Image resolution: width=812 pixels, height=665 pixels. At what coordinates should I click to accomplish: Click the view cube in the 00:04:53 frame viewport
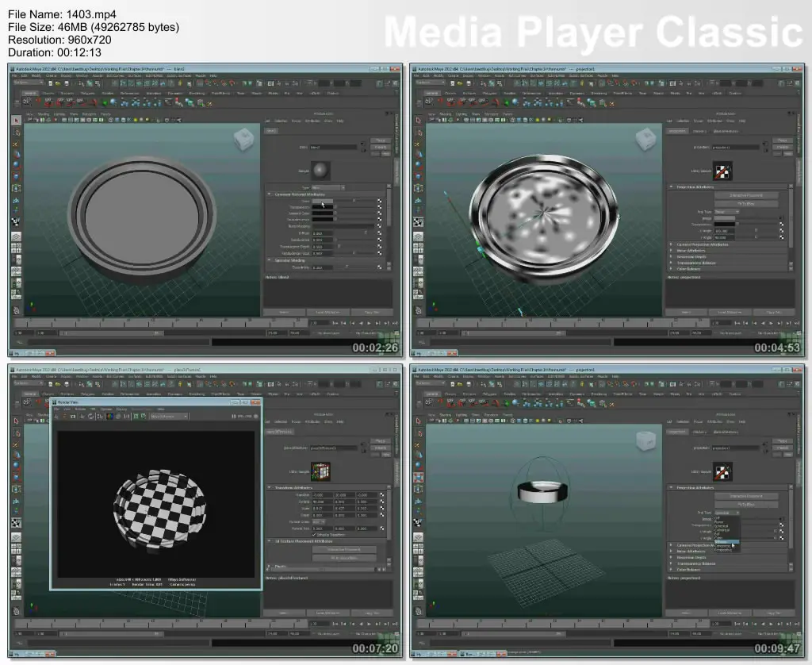pos(646,140)
